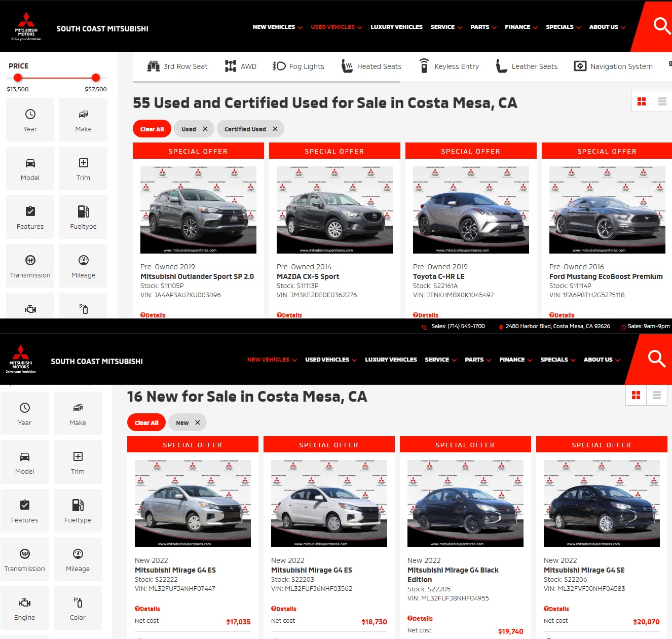Open Finance menu in lower header
This screenshot has height=639, width=672.
click(x=516, y=360)
